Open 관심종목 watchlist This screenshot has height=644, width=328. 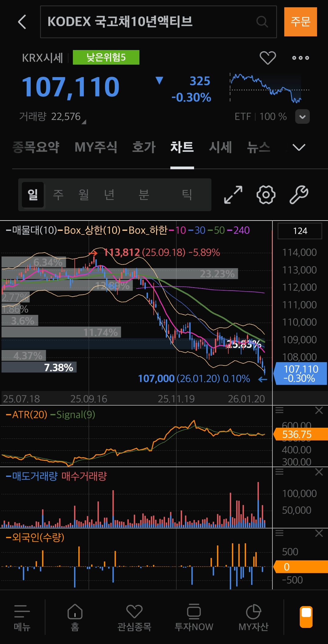pyautogui.click(x=134, y=618)
